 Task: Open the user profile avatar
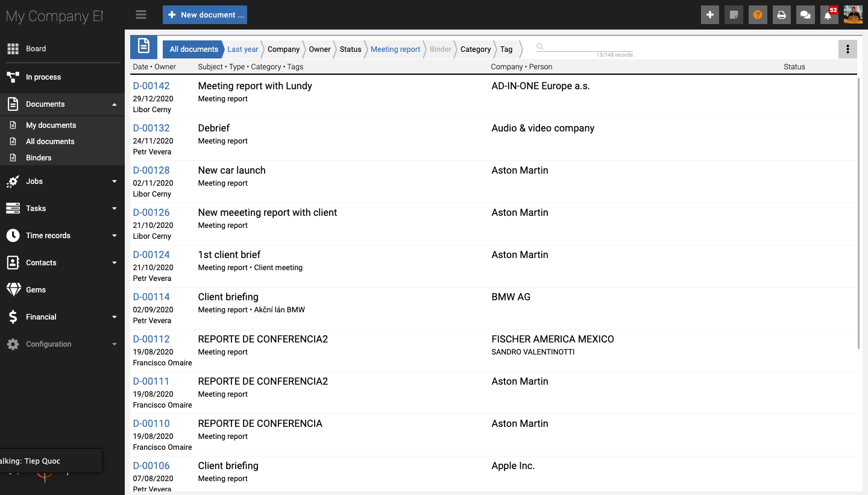point(853,15)
